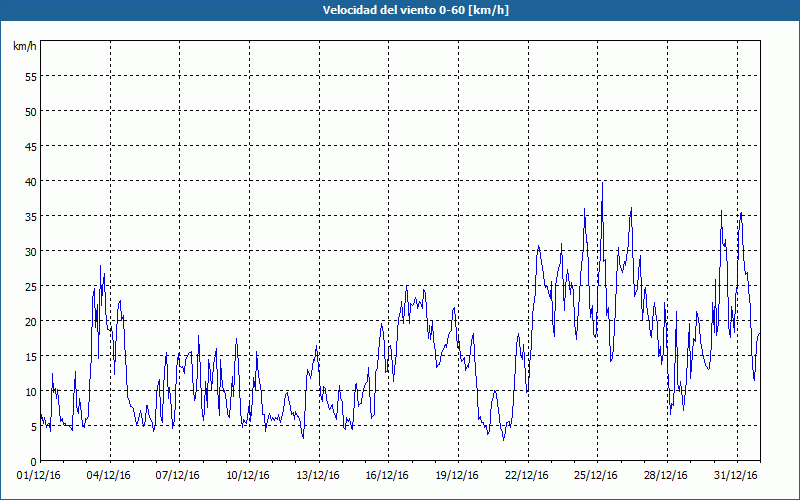800x500 pixels.
Task: Click the '30' y-axis label
Action: point(31,252)
